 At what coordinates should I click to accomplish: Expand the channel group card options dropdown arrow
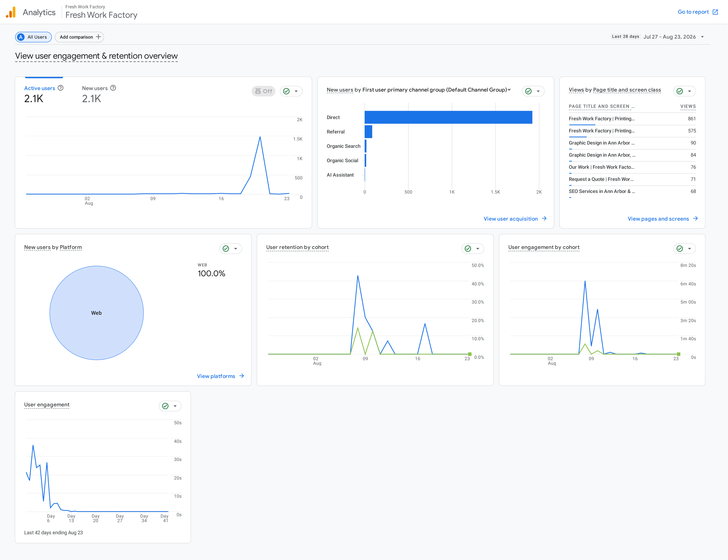pyautogui.click(x=538, y=91)
